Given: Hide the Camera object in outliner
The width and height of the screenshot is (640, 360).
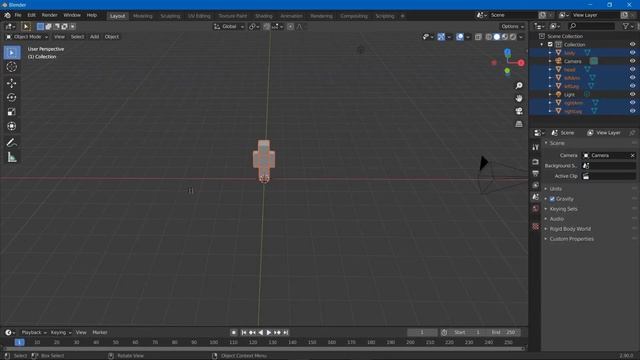Looking at the screenshot, I should (x=632, y=61).
